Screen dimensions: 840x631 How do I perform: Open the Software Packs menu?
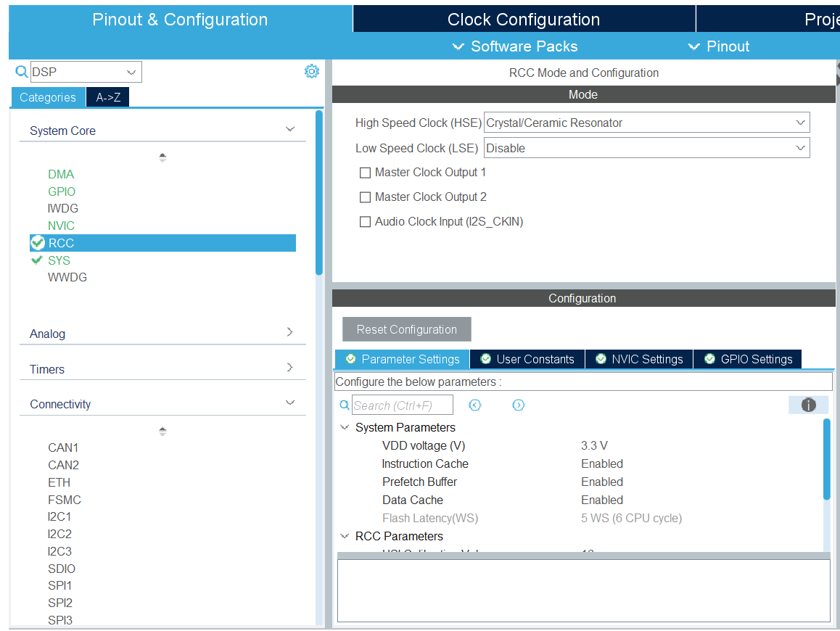click(x=515, y=46)
